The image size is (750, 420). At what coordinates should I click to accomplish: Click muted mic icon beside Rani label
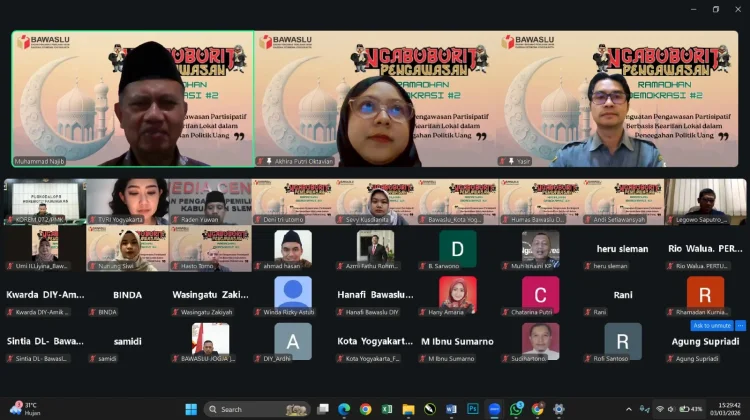[x=587, y=312]
